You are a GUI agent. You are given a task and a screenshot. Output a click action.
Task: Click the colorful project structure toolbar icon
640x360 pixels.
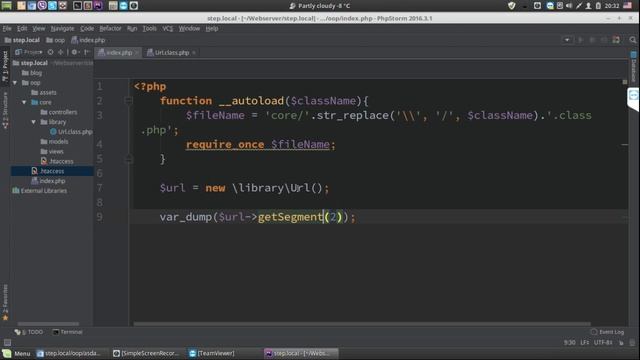[x=616, y=40]
